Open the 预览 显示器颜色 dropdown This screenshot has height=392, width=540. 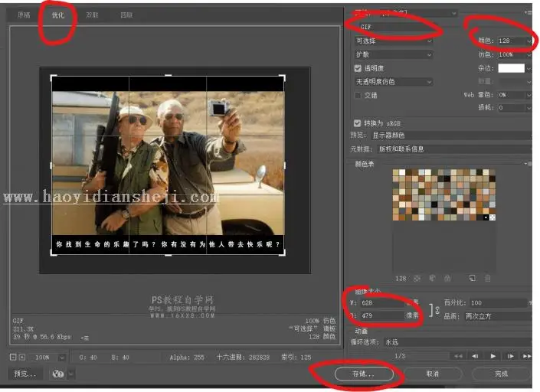tap(451, 136)
